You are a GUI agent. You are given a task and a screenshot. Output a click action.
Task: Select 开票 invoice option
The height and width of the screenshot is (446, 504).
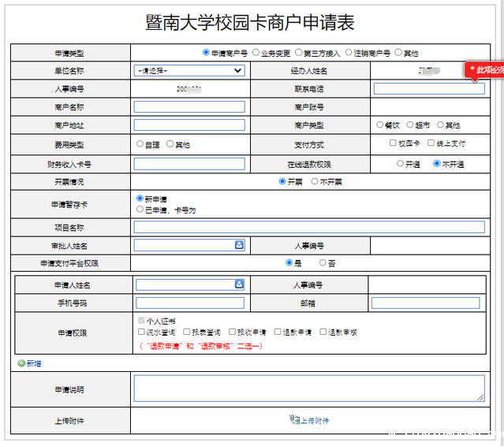coord(282,181)
